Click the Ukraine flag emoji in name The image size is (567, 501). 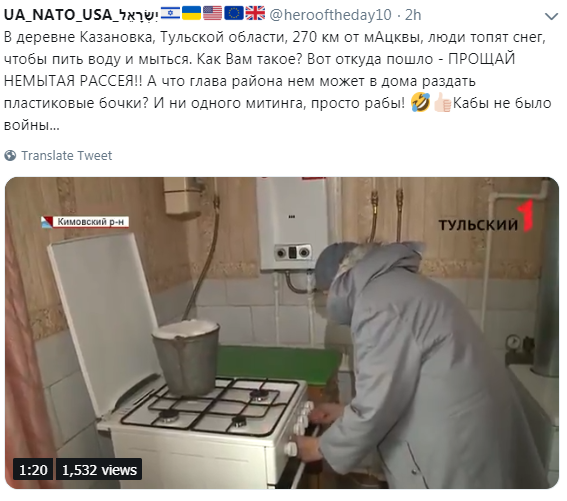[x=191, y=13]
